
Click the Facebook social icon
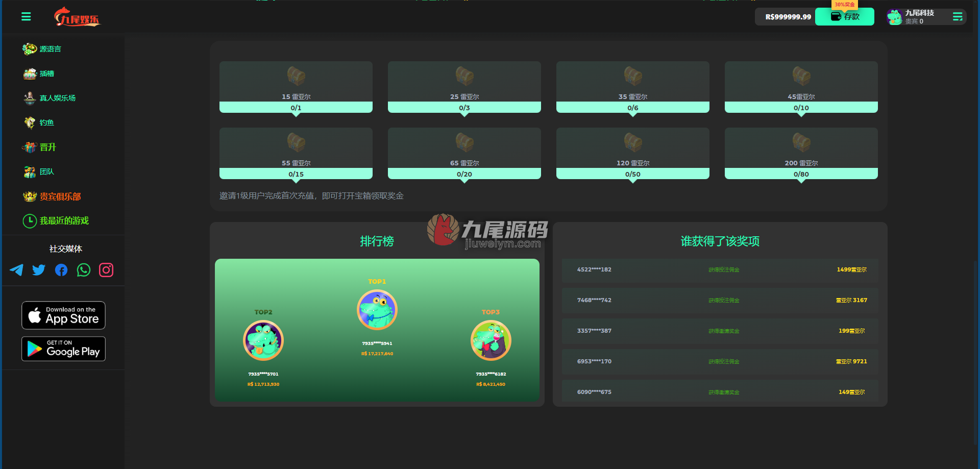tap(61, 270)
